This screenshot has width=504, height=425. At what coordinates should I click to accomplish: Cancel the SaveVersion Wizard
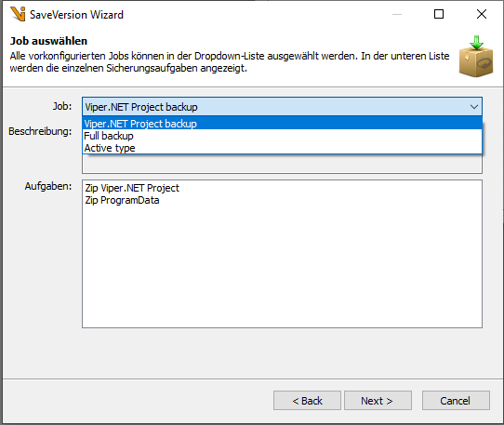tap(456, 401)
